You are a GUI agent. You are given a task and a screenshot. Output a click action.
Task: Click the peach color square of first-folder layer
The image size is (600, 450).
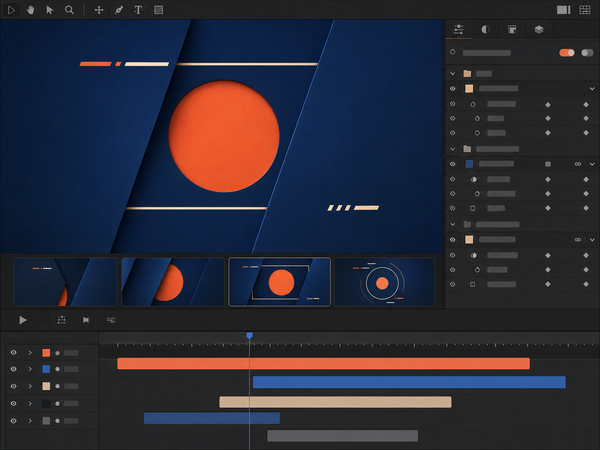pyautogui.click(x=469, y=89)
